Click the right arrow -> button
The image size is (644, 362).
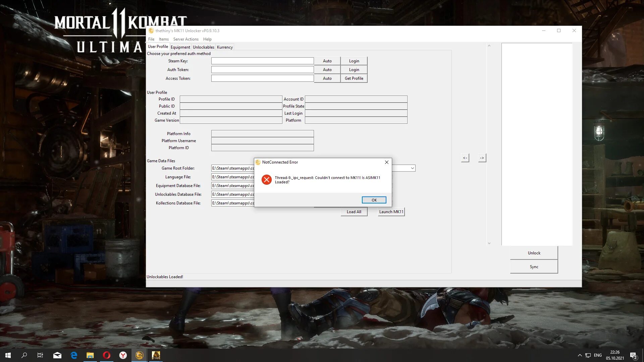pyautogui.click(x=482, y=158)
